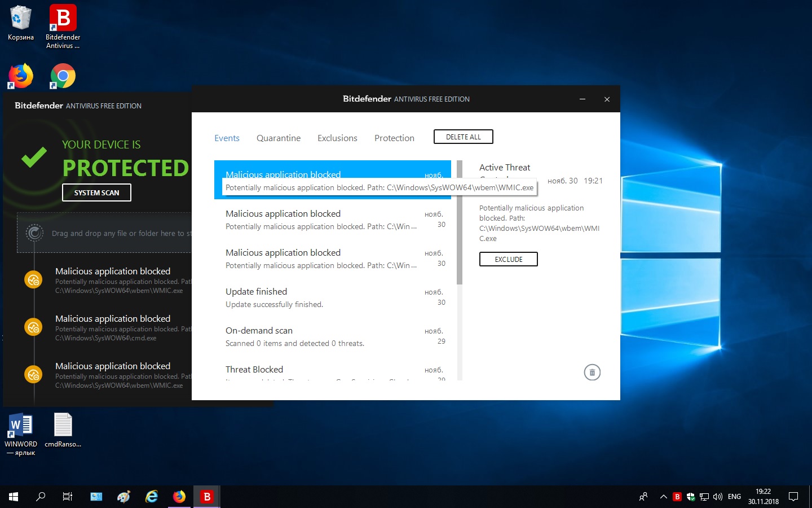Open the paint palette app in taskbar
This screenshot has height=508, width=812.
tap(123, 497)
